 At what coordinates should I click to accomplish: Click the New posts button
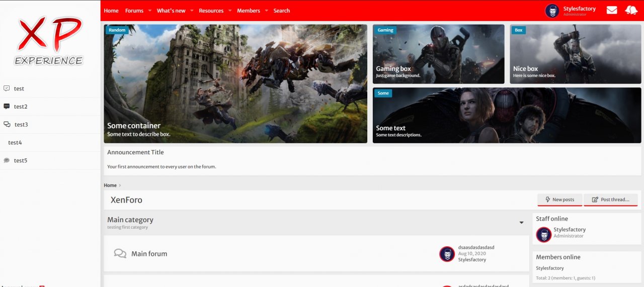pyautogui.click(x=559, y=200)
